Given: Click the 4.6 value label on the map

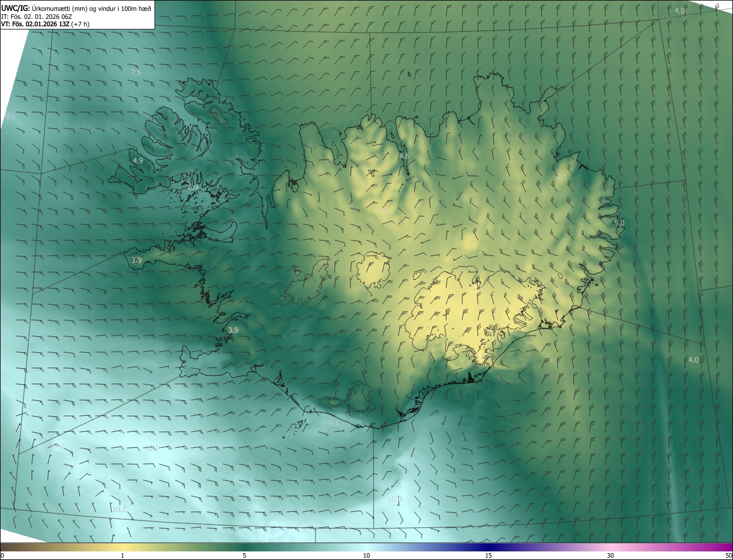Looking at the screenshot, I should [404, 156].
